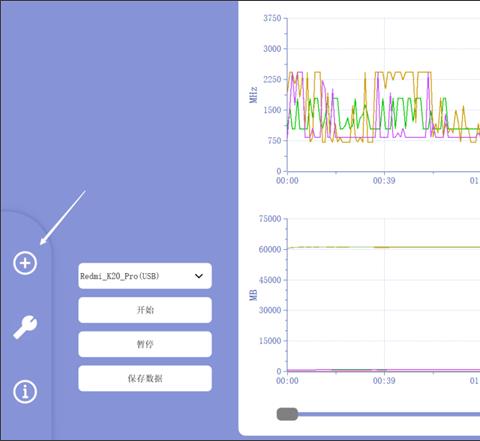
Task: Expand the Redmi_K20_Pro(USB) device dropdown
Action: pos(145,276)
